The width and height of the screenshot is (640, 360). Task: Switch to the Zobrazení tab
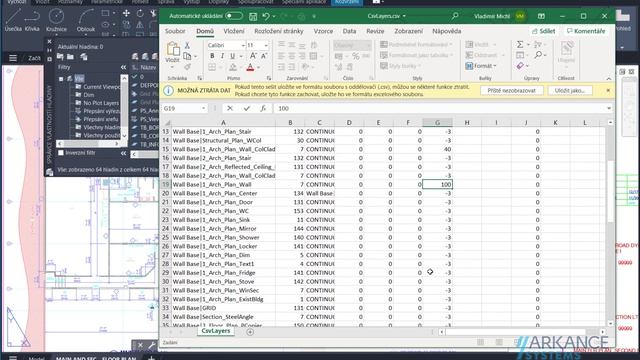[408, 31]
